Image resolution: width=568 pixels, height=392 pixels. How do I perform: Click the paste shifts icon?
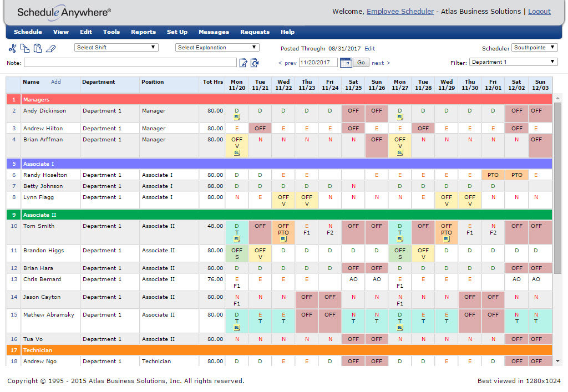click(37, 48)
